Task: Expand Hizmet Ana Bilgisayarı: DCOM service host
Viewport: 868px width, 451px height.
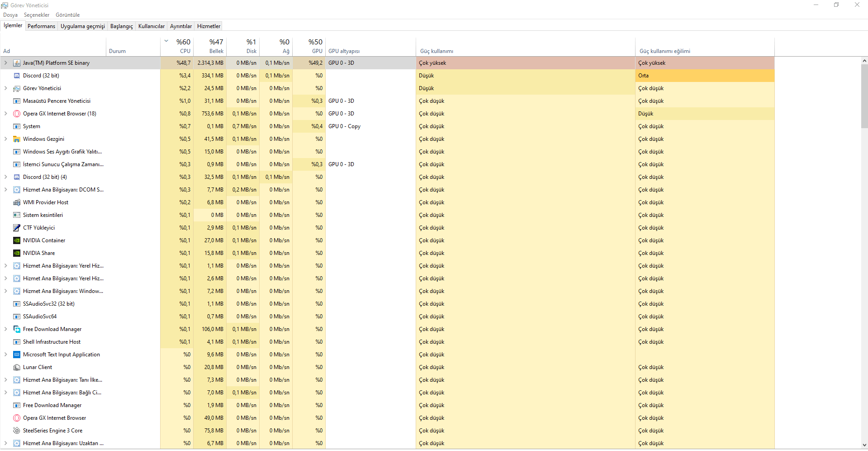Action: 5,190
